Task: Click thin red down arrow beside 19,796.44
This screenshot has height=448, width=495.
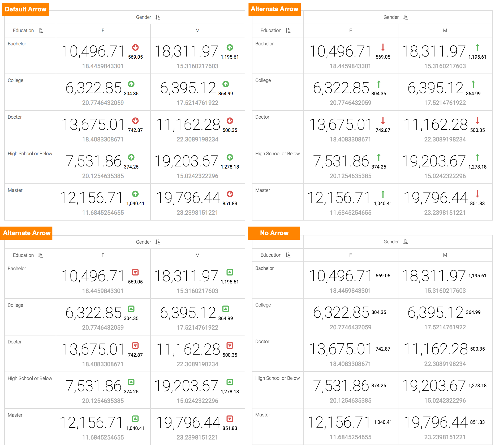Action: (477, 194)
